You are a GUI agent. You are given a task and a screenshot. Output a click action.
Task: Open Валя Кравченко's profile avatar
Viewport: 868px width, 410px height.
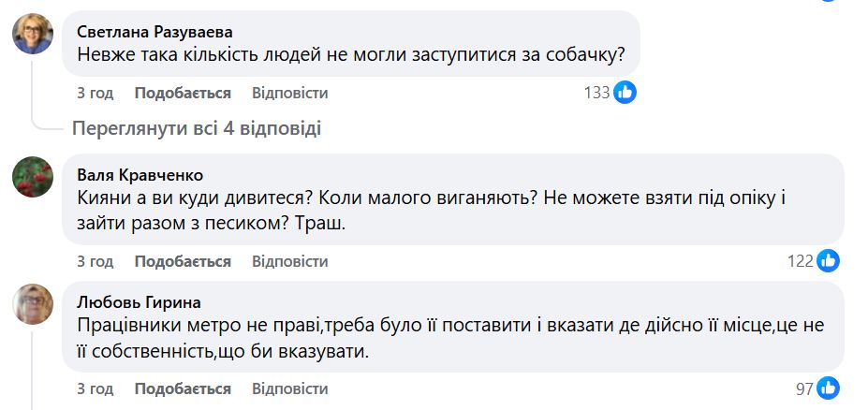point(32,177)
